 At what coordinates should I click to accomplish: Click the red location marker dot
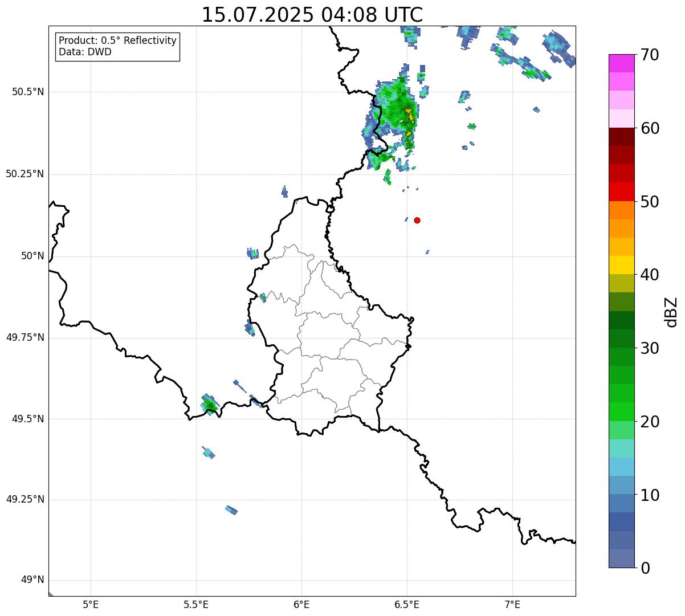click(x=417, y=220)
